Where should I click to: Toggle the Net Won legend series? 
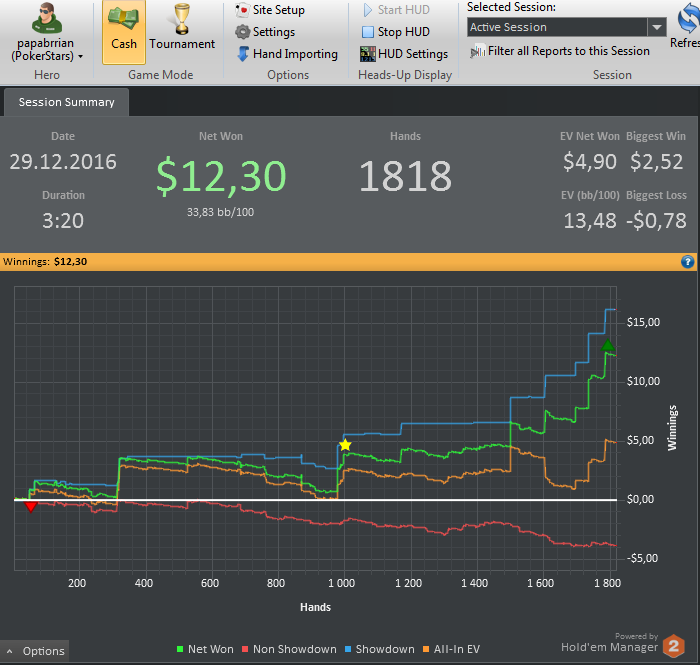pyautogui.click(x=205, y=649)
